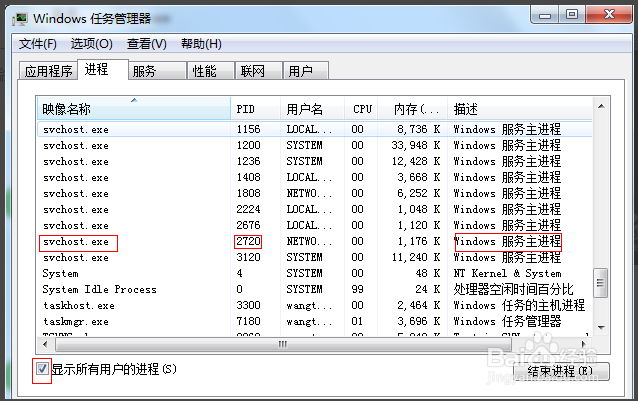The height and width of the screenshot is (401, 638).
Task: Select svchost.exe row with PID 1156
Action: point(315,129)
